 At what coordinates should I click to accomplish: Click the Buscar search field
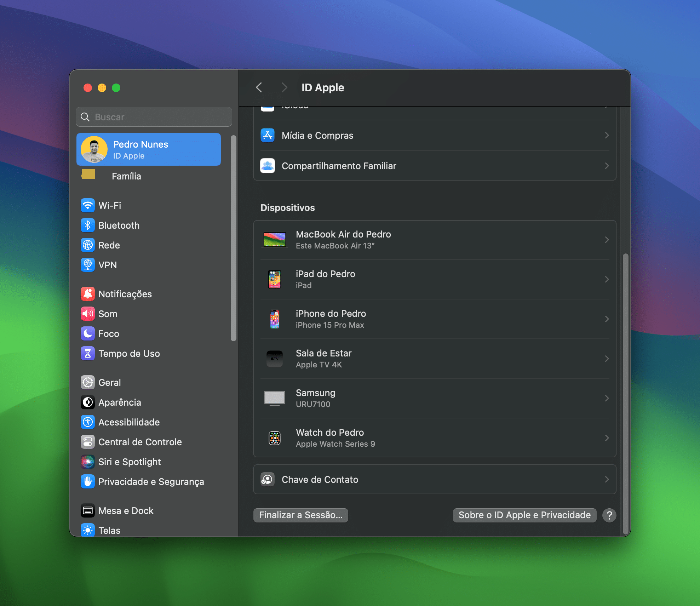[x=154, y=117]
